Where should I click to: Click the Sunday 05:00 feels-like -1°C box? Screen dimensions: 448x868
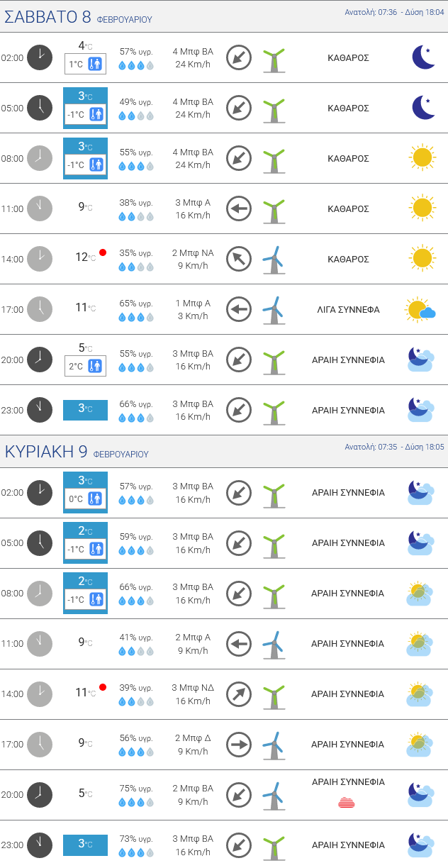[85, 549]
